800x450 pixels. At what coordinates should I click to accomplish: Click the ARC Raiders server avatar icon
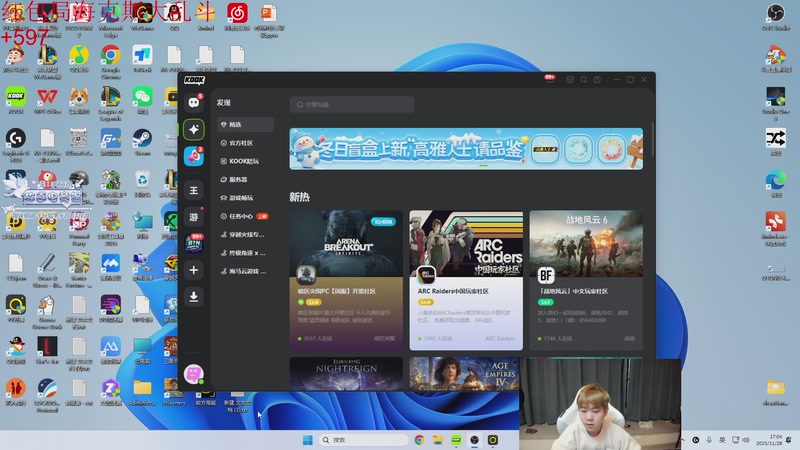(x=426, y=276)
